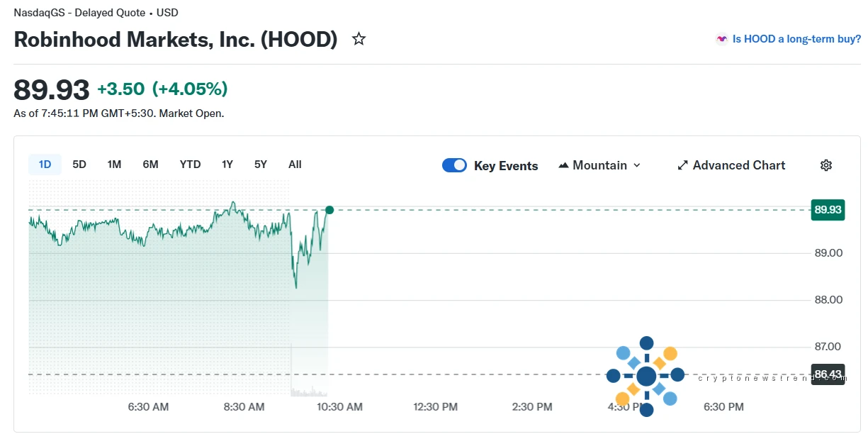This screenshot has width=868, height=434.
Task: Click the green 89.93 price label on axis
Action: [x=828, y=210]
